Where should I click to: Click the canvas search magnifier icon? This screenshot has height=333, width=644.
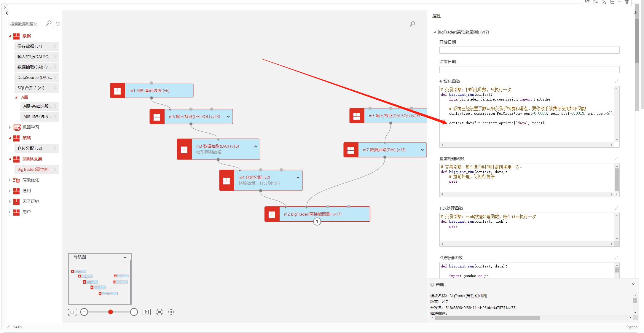[x=412, y=24]
